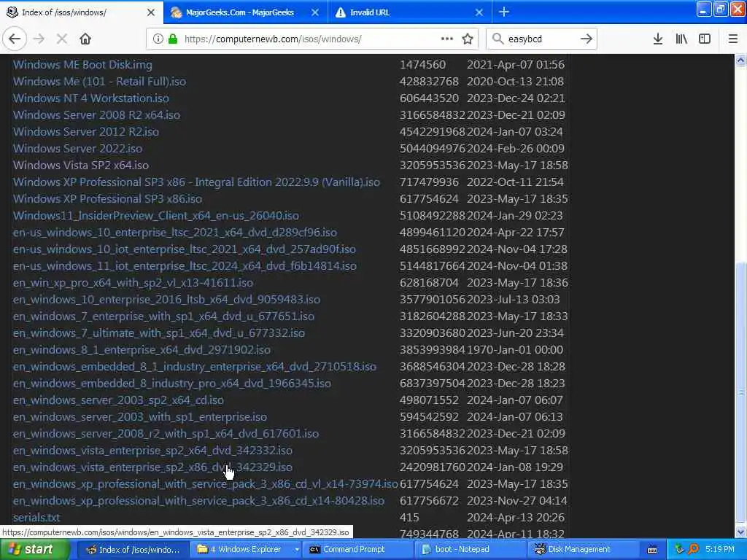Submit the easybcd search with the arrow
The image size is (747, 560).
(586, 39)
